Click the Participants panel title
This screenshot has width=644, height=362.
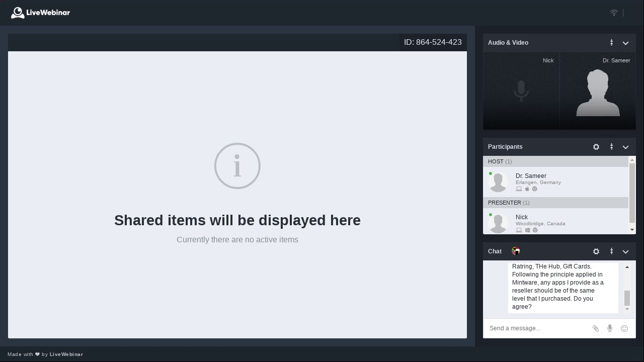(505, 147)
